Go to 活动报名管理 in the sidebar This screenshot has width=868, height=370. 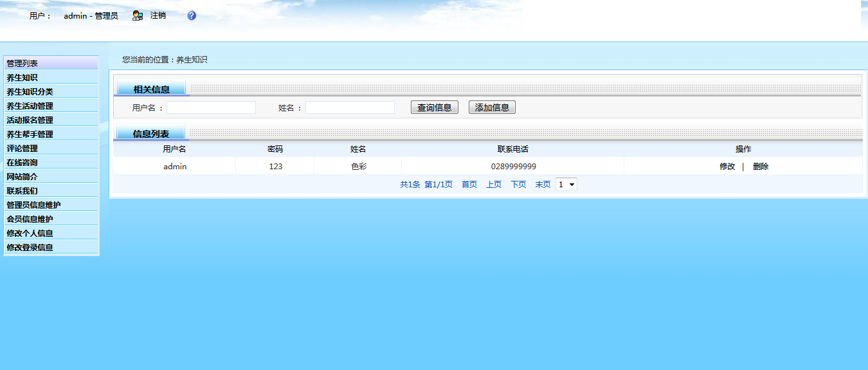[51, 120]
